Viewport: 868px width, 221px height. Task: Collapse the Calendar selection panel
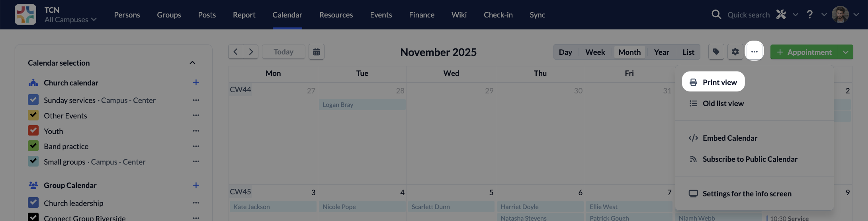pyautogui.click(x=192, y=63)
